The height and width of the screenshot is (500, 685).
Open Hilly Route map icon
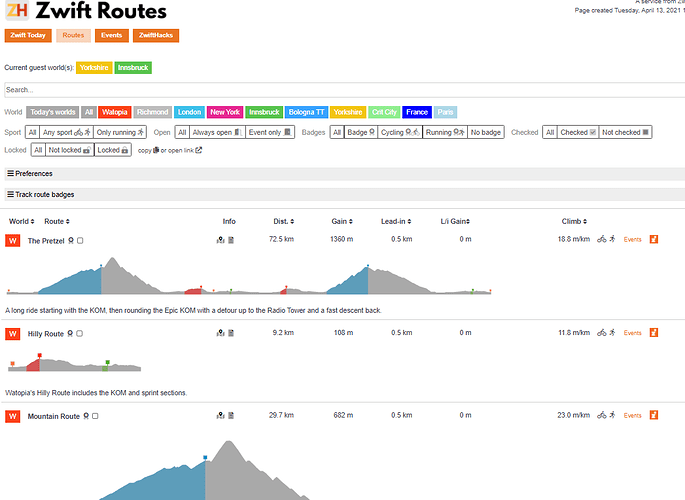tap(220, 333)
